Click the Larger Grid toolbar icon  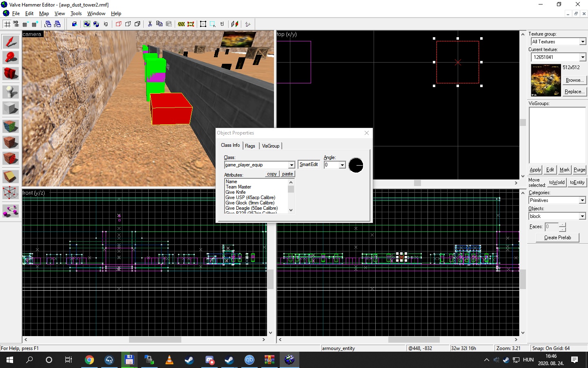pos(35,24)
